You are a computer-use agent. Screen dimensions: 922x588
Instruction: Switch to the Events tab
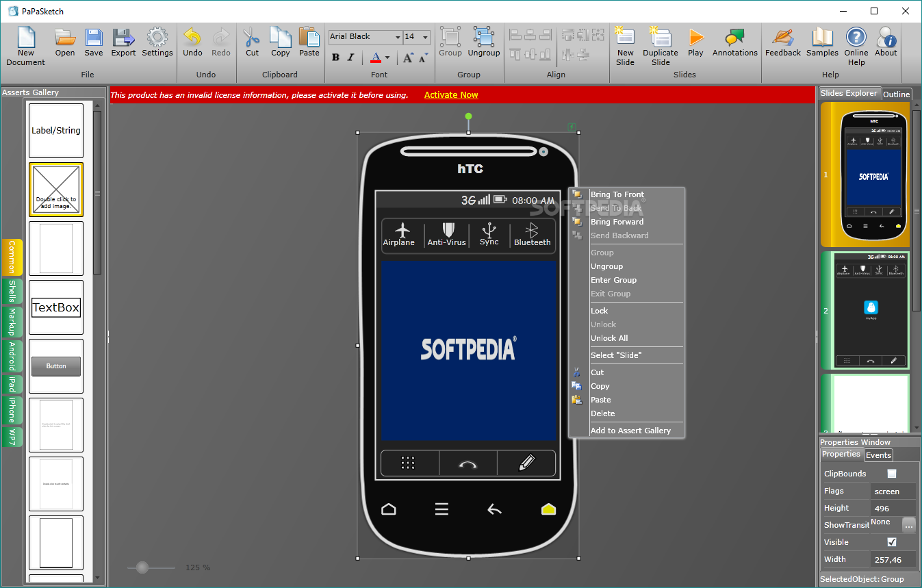[878, 455]
